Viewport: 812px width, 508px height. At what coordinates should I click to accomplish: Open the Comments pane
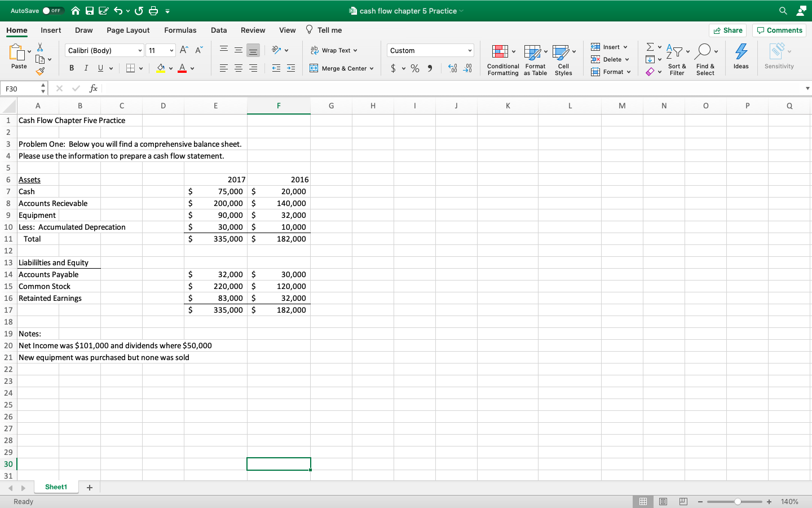click(x=779, y=30)
